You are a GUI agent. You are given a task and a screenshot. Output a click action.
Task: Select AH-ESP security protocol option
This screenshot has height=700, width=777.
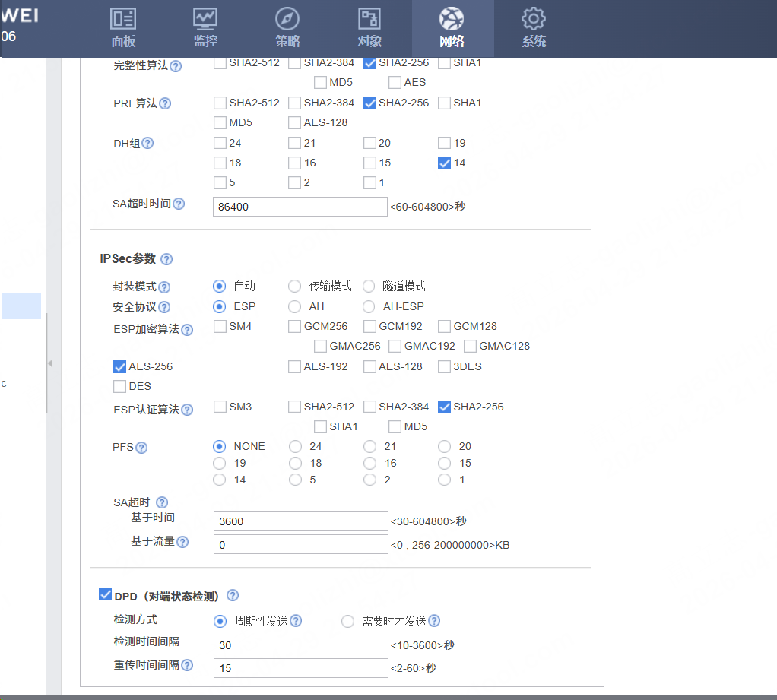point(369,306)
